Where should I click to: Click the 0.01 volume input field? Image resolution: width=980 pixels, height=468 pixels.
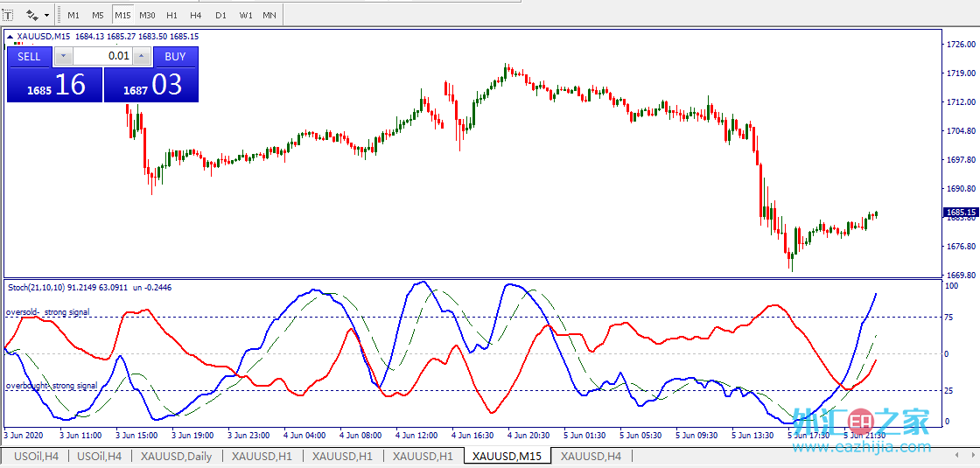point(103,57)
